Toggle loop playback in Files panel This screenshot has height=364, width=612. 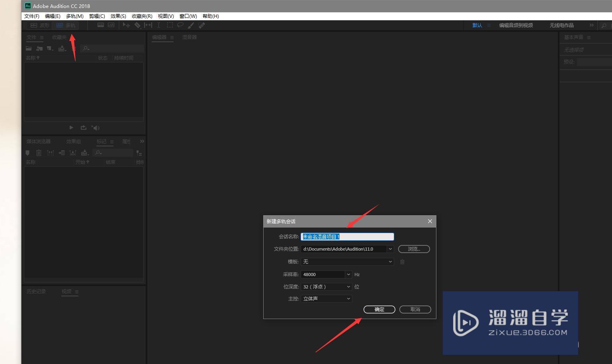(83, 128)
